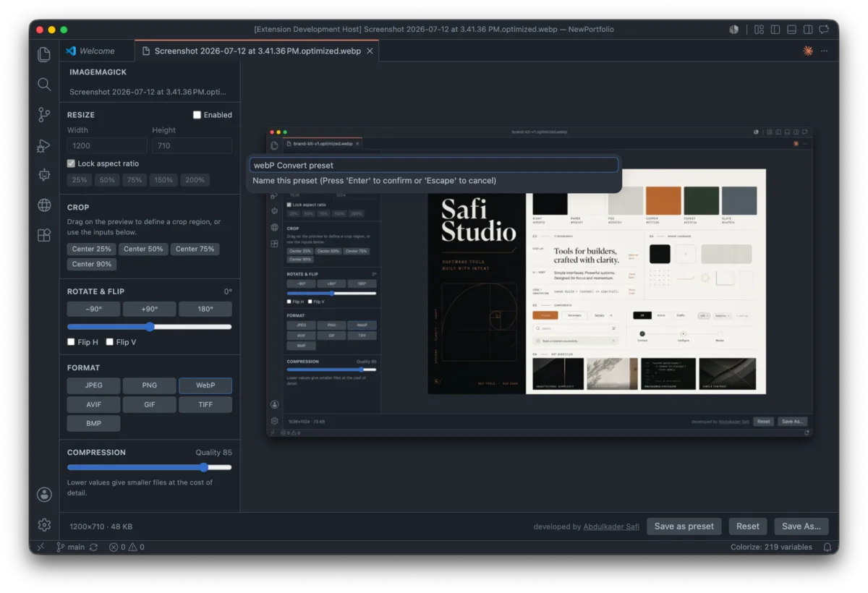Open the Source Control view icon

(x=44, y=114)
